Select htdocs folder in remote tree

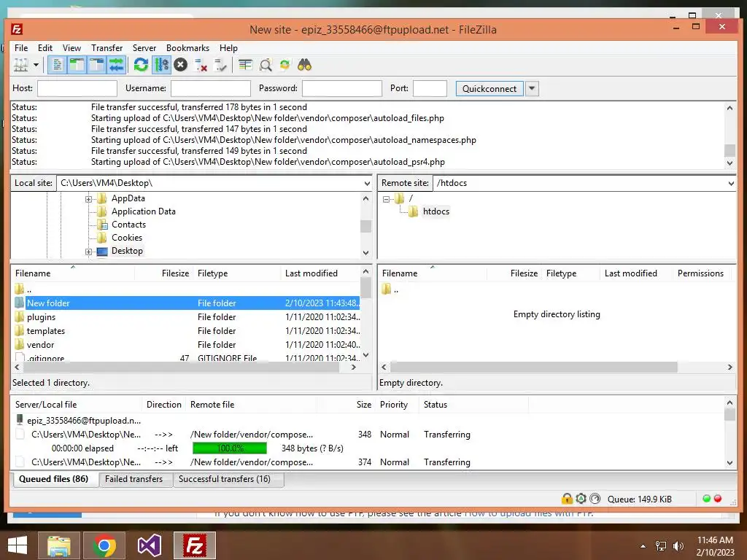click(x=436, y=211)
